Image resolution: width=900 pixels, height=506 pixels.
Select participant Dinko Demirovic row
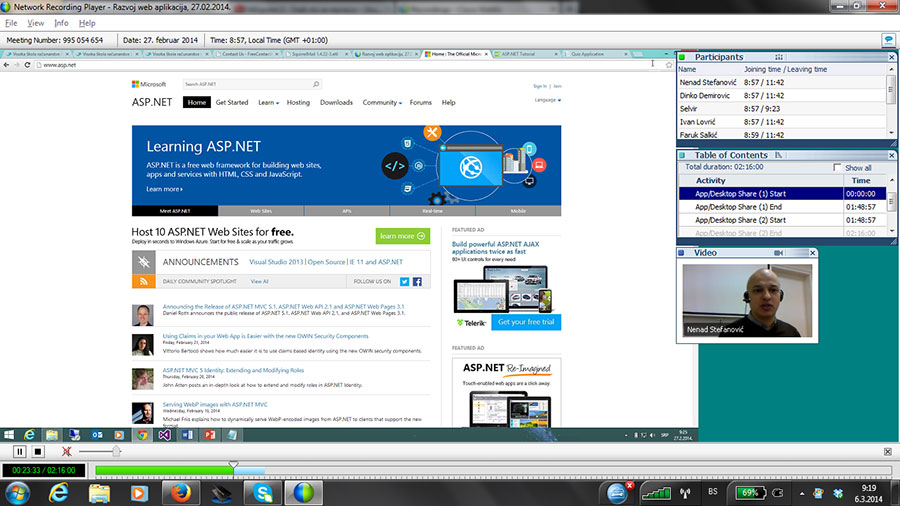[782, 96]
